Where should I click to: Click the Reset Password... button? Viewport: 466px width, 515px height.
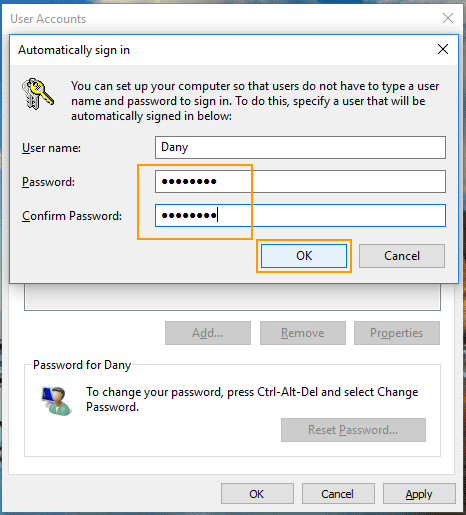(353, 430)
